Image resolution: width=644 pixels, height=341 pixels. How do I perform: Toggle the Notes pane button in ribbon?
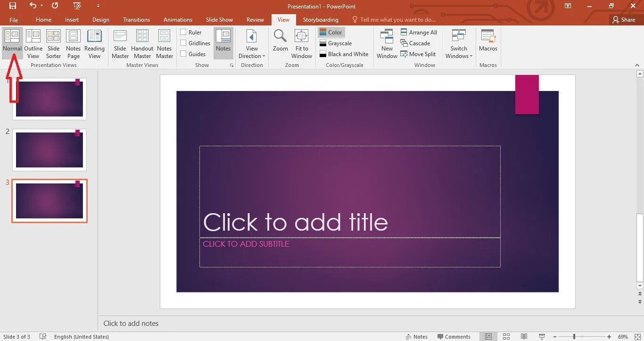pyautogui.click(x=223, y=43)
